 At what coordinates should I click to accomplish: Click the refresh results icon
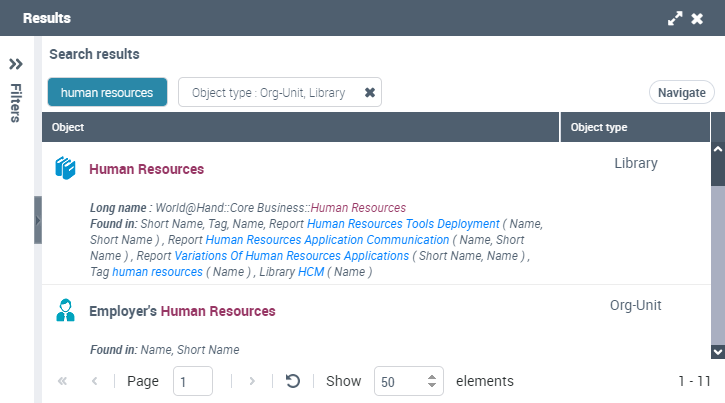pos(292,381)
